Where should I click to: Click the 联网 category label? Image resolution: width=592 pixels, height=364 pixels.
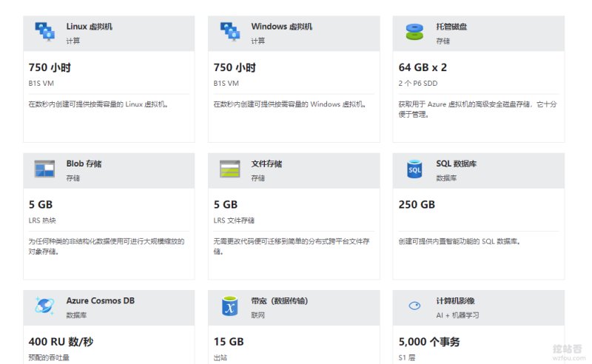pos(258,315)
